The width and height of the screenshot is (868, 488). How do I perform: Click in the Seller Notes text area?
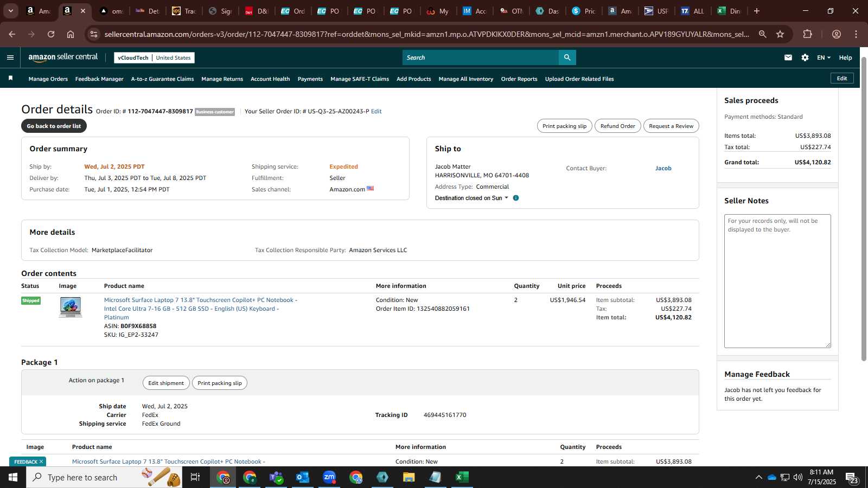[777, 281]
